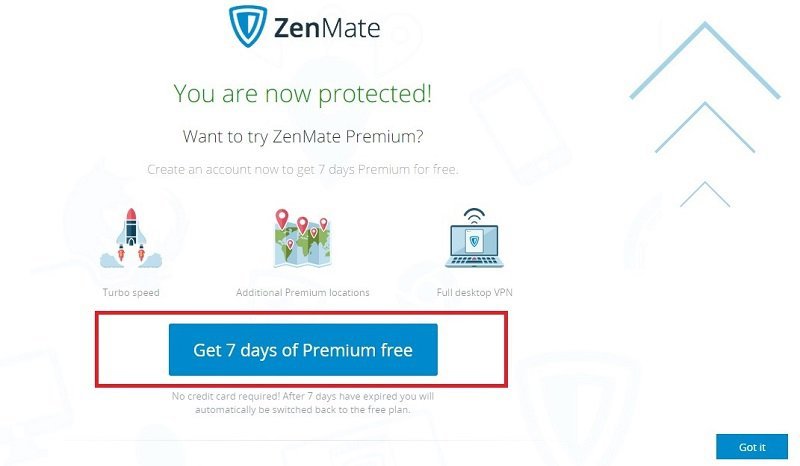Click the ZenMate shield logo icon
The height and width of the screenshot is (466, 800).
248,26
